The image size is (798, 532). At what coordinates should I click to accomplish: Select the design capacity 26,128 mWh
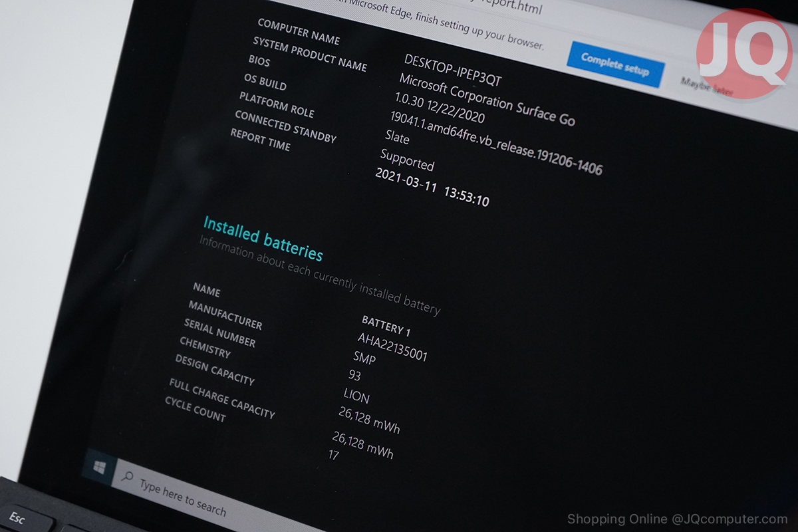pyautogui.click(x=370, y=420)
